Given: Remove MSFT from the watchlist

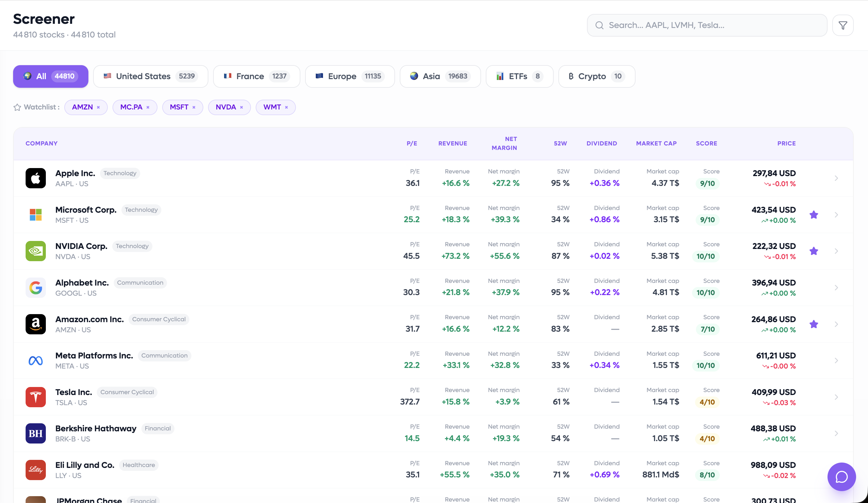Looking at the screenshot, I should [194, 107].
